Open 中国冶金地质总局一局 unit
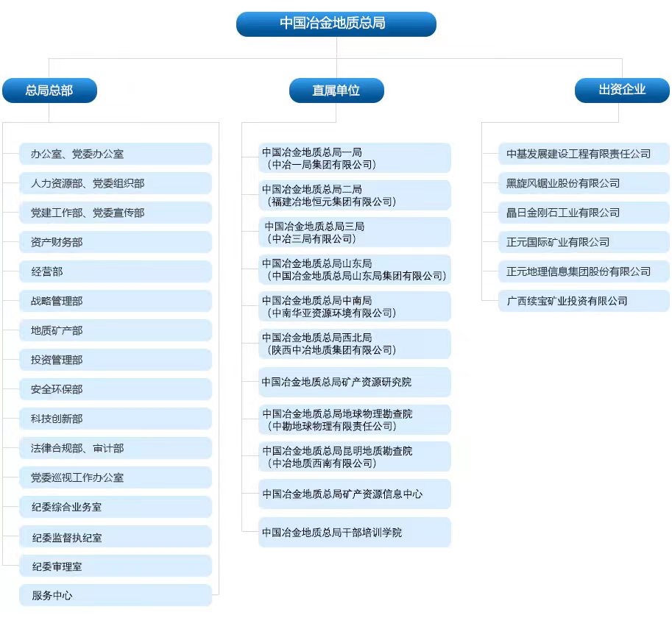672x629 pixels. (354, 158)
